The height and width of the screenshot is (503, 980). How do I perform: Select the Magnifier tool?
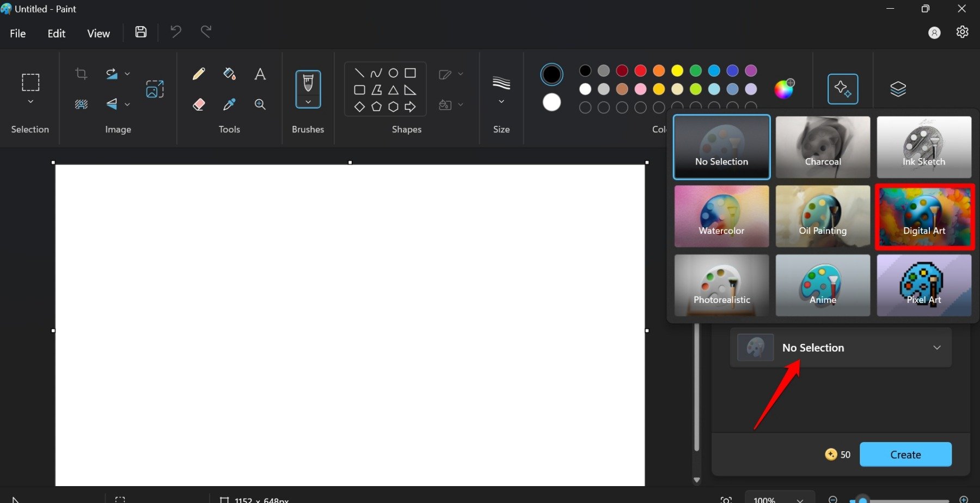coord(260,104)
